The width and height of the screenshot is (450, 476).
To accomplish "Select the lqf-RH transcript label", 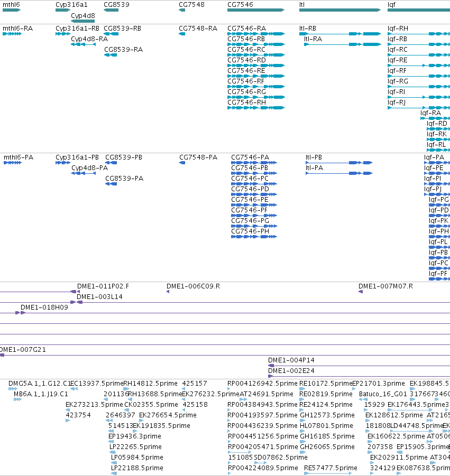I will coord(398,29).
